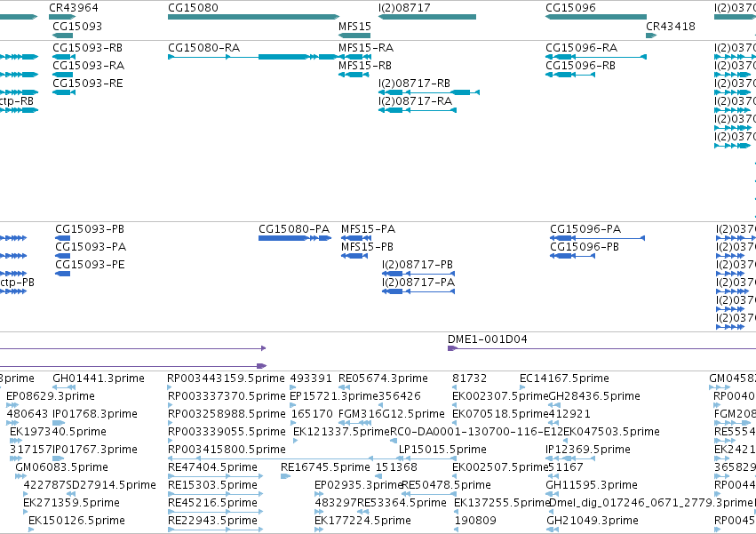Click the CG15093-PB protein label
The height and width of the screenshot is (534, 756).
tap(90, 229)
